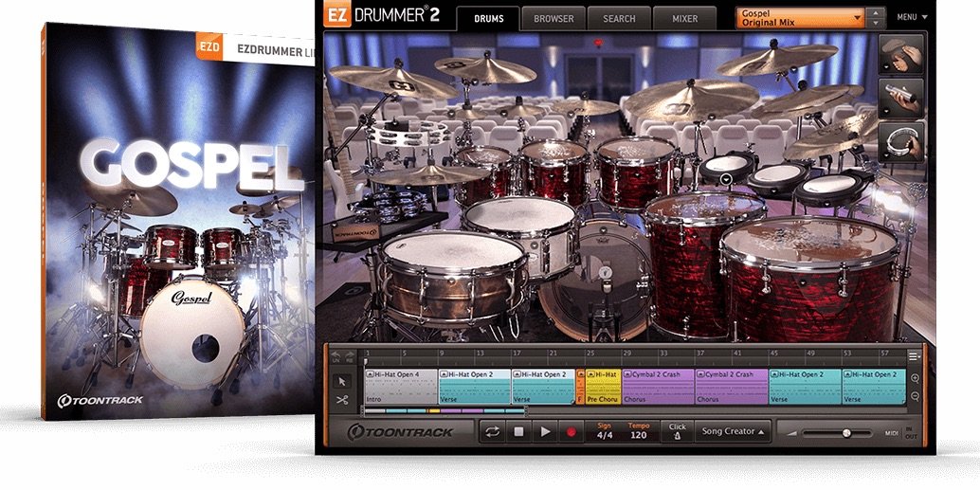Expand the Song Creator panel
This screenshot has height=490, width=980.
pyautogui.click(x=733, y=431)
